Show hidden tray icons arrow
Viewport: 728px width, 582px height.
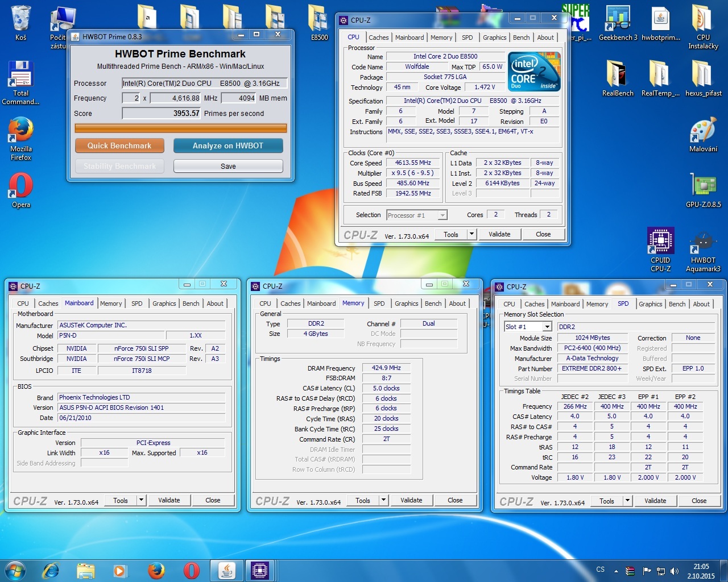tap(616, 571)
